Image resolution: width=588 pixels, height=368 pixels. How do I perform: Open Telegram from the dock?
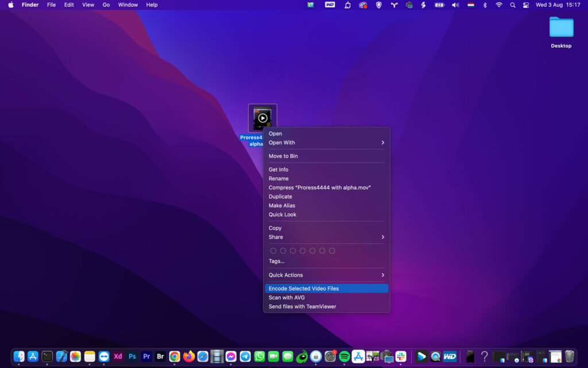coord(245,356)
